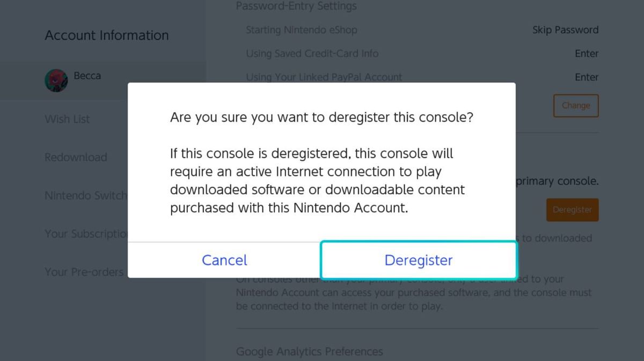This screenshot has width=644, height=361.
Task: Click the orange Change button
Action: click(x=575, y=106)
